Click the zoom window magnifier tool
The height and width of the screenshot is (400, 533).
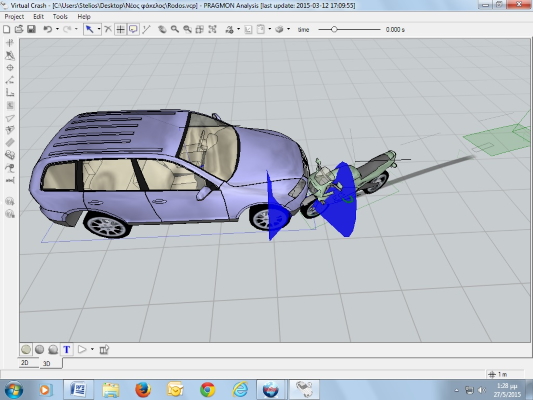[187, 30]
